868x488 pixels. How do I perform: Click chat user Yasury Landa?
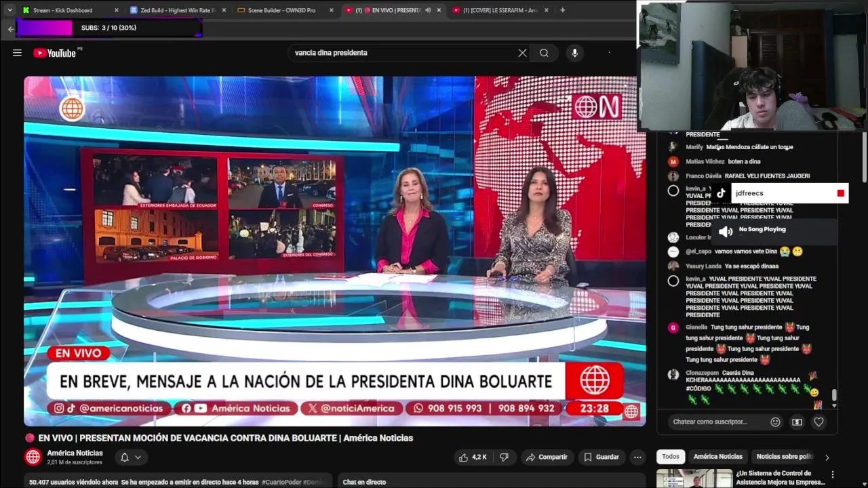point(703,266)
